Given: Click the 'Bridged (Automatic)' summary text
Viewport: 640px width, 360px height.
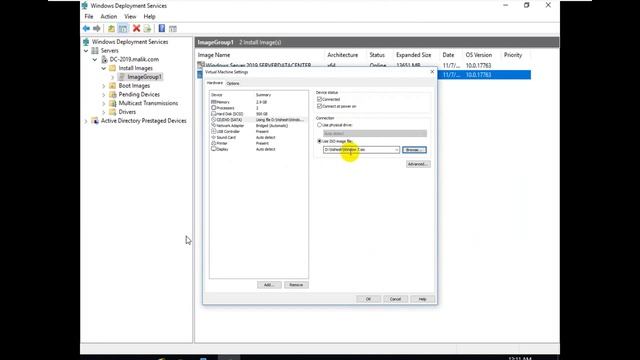Looking at the screenshot, I should point(272,126).
